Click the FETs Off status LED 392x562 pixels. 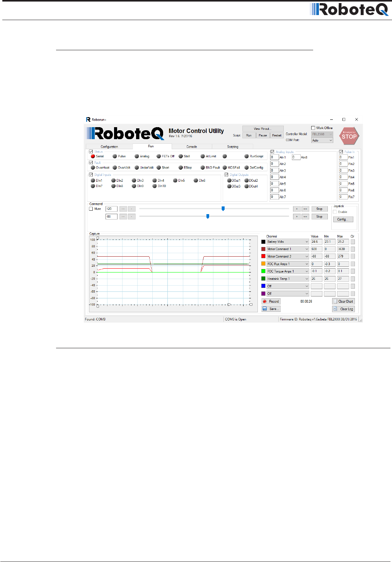coord(159,156)
